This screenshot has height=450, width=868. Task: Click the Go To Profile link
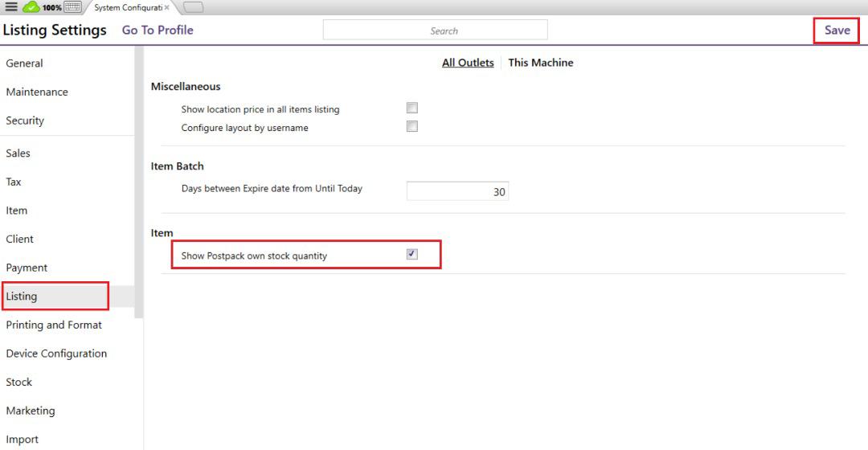[x=158, y=31]
